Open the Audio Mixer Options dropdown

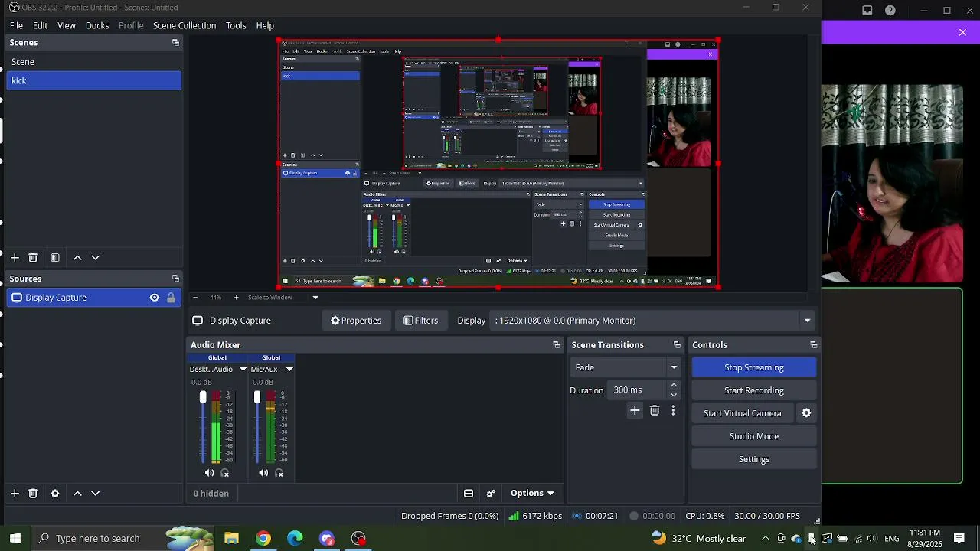[x=532, y=494]
